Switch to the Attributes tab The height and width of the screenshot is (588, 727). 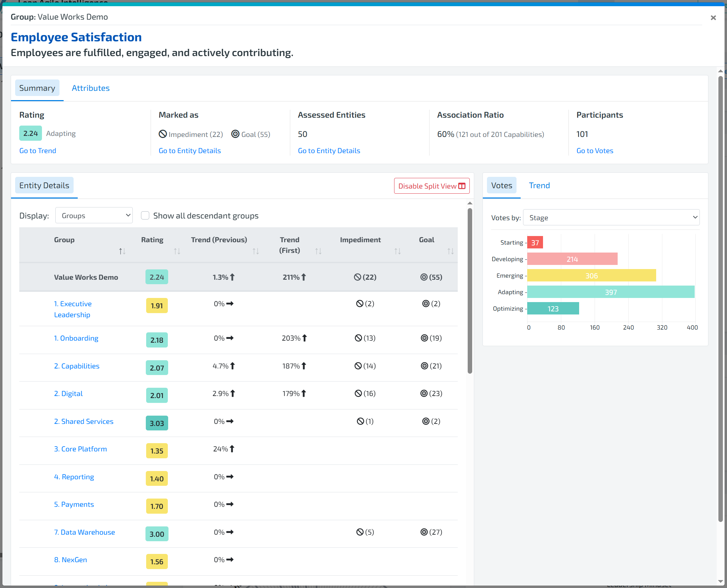point(90,88)
